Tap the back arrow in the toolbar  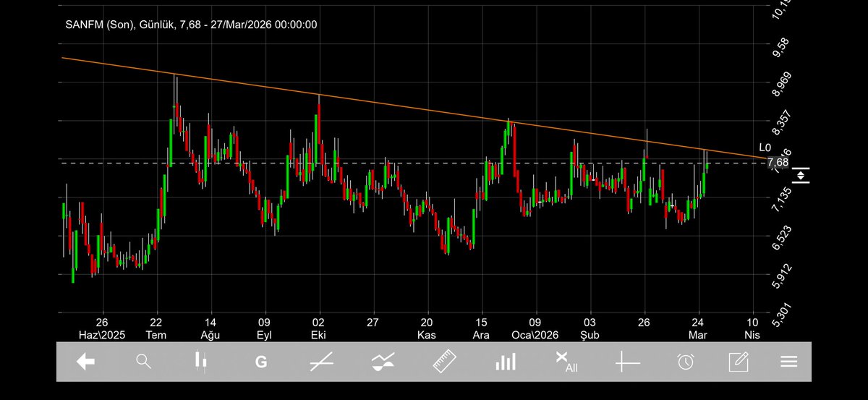86,362
